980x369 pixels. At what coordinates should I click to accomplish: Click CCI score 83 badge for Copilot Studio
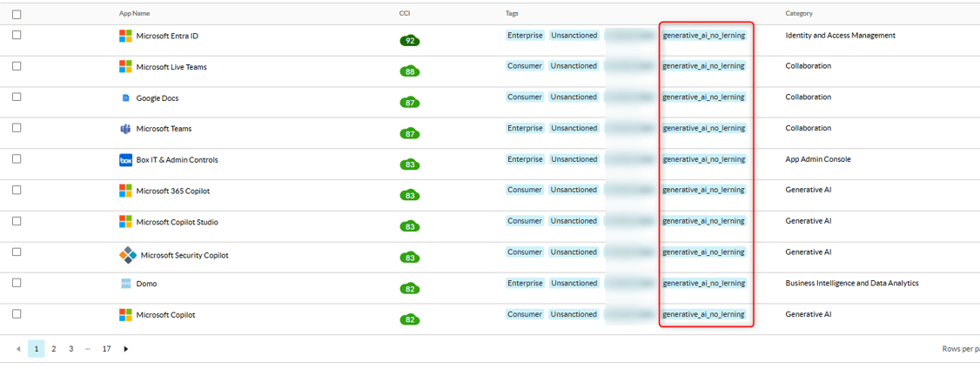click(410, 226)
